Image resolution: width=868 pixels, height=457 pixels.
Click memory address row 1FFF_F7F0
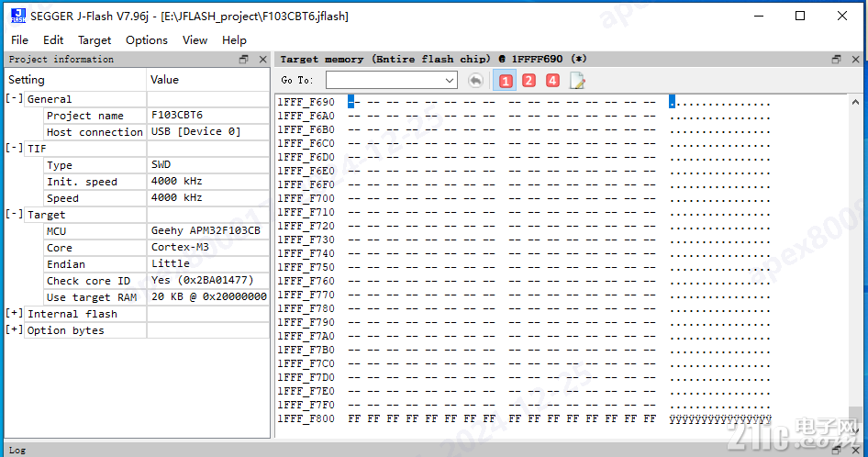pos(306,405)
